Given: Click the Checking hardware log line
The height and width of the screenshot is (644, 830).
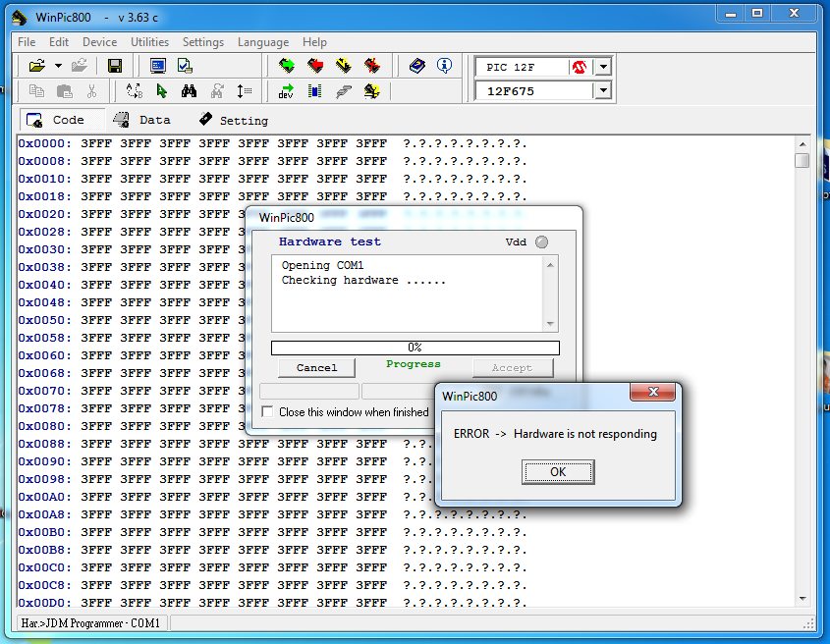Looking at the screenshot, I should click(x=363, y=280).
